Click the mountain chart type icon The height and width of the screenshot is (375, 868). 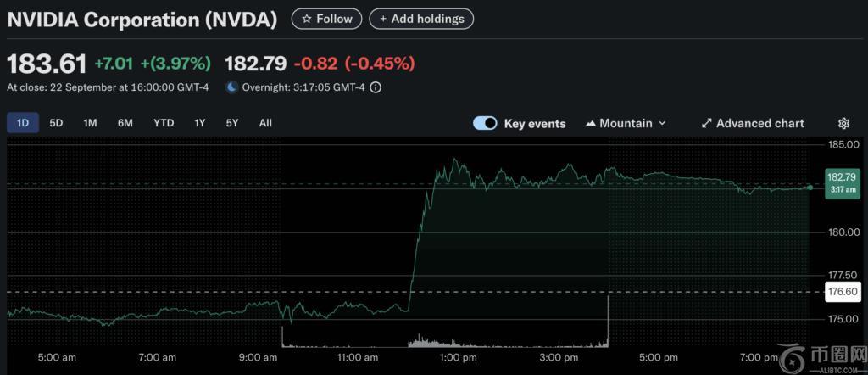(x=591, y=124)
